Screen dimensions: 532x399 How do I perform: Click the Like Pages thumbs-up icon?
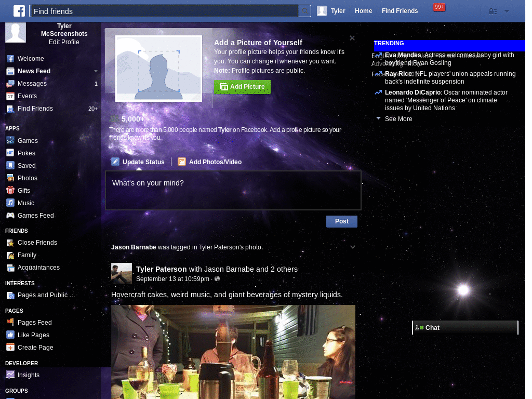tap(10, 335)
